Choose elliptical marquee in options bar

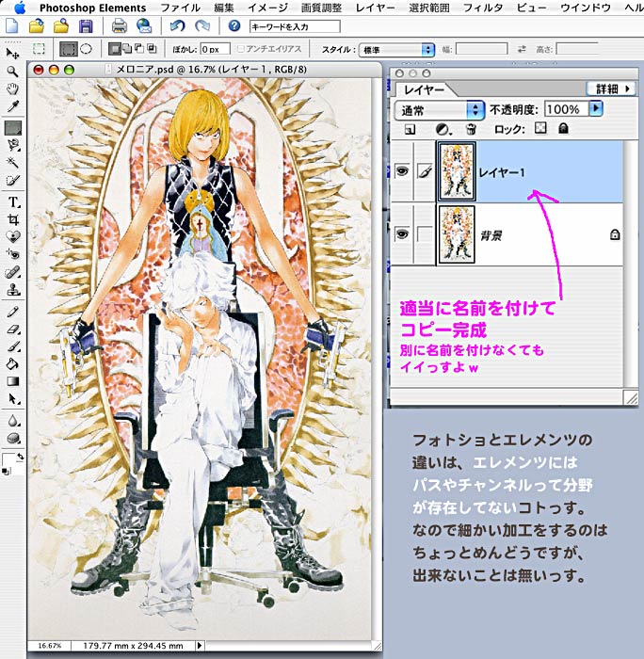coord(87,49)
